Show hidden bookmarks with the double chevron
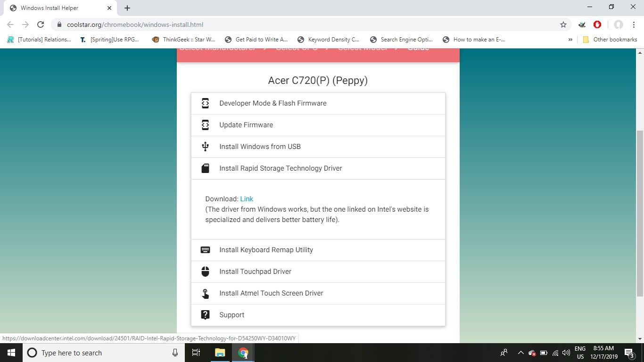644x362 pixels. pos(570,40)
